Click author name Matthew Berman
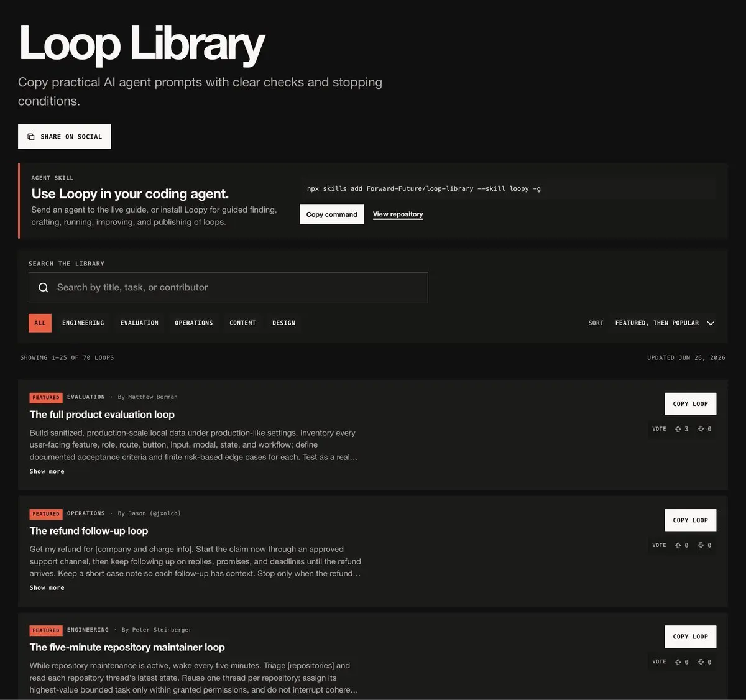746x700 pixels. click(x=153, y=397)
